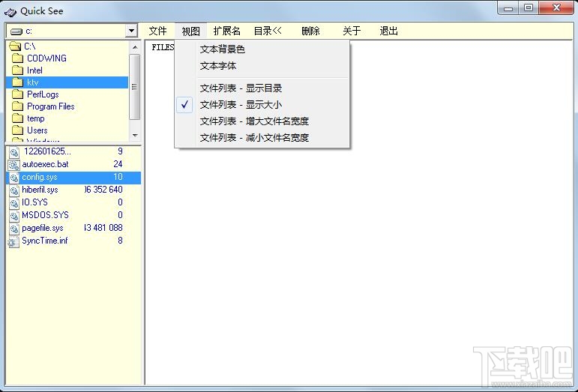This screenshot has height=392, width=578.
Task: Click the config.sys file icon
Action: pyautogui.click(x=14, y=178)
